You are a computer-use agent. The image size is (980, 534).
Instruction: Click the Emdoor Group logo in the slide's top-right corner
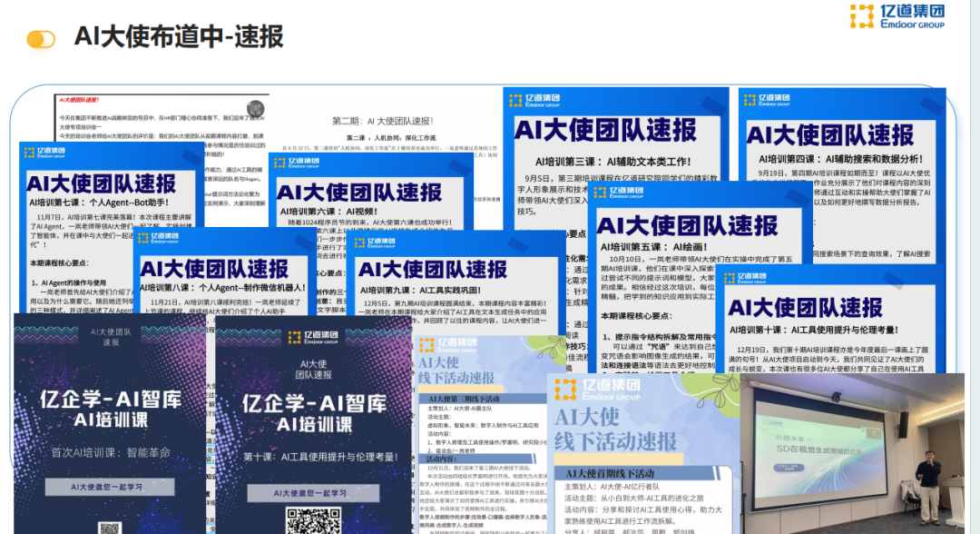click(897, 16)
